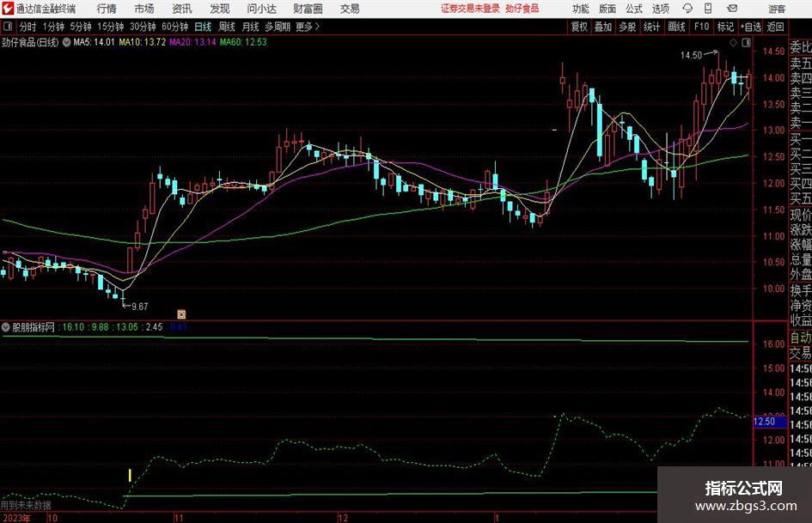
Task: Click the 返回 button
Action: 775,27
